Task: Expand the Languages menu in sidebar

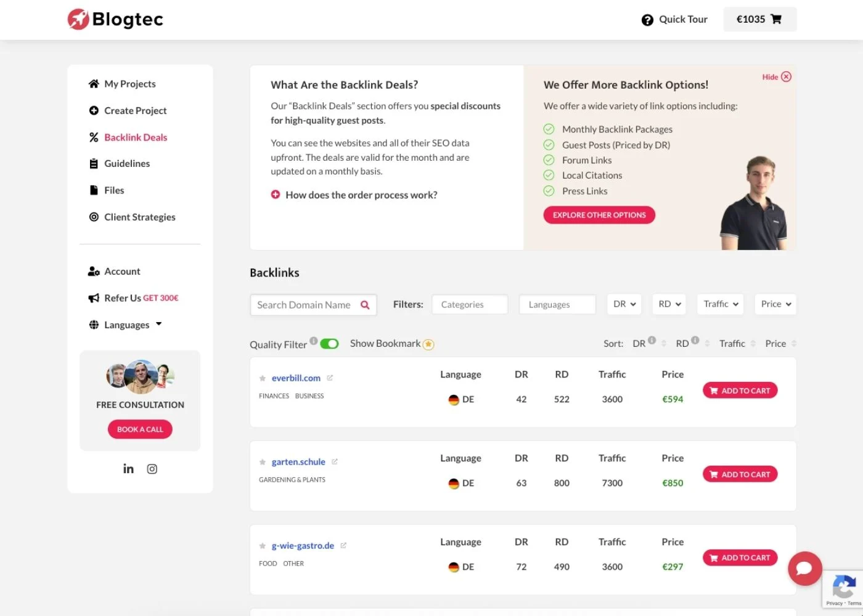Action: [x=126, y=325]
